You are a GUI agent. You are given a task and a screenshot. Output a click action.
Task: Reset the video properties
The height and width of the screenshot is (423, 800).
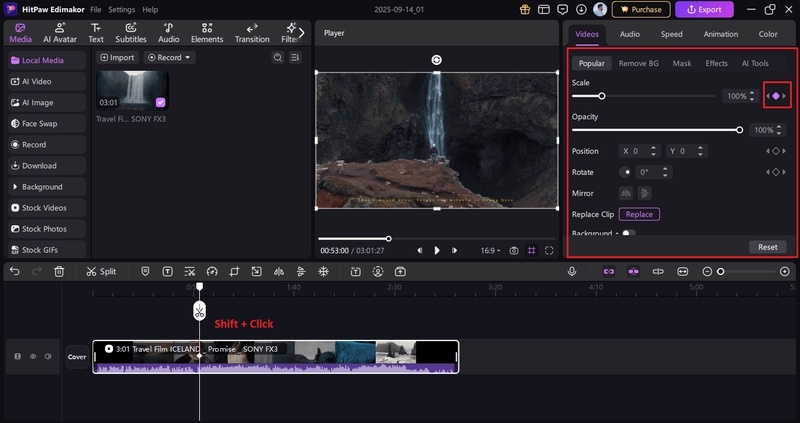[x=768, y=247]
